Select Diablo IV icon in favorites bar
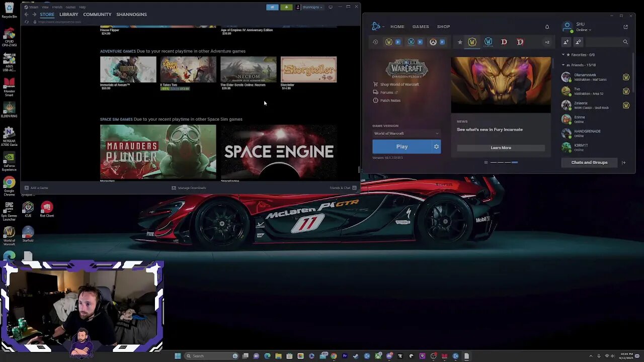The height and width of the screenshot is (362, 644). 520,42
